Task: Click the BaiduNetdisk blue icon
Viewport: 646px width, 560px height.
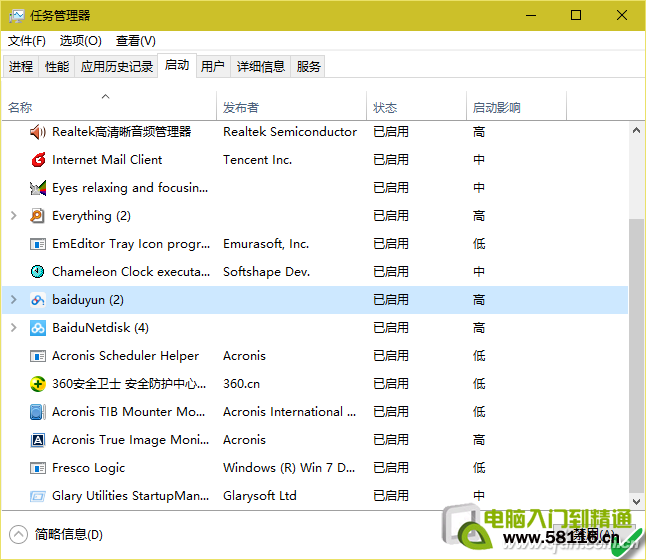Action: pos(37,328)
